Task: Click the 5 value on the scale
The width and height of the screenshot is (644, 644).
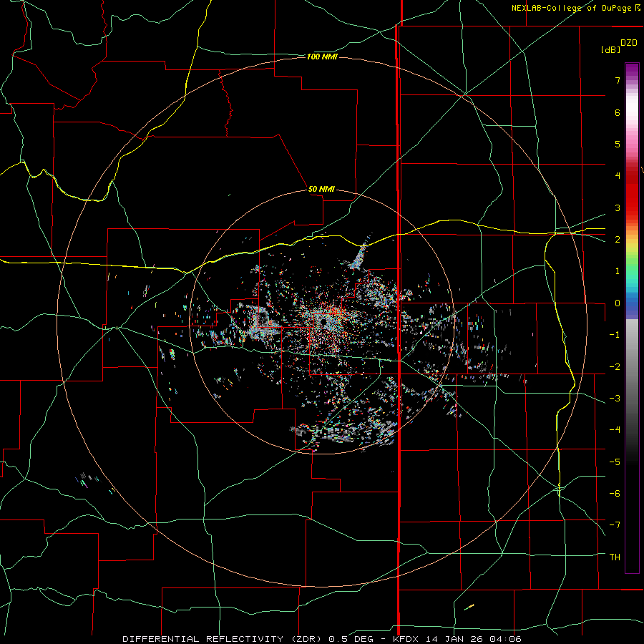Action: [618, 144]
